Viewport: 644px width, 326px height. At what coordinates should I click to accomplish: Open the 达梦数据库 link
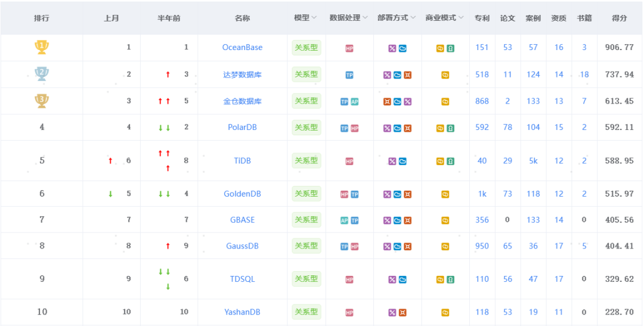[242, 74]
